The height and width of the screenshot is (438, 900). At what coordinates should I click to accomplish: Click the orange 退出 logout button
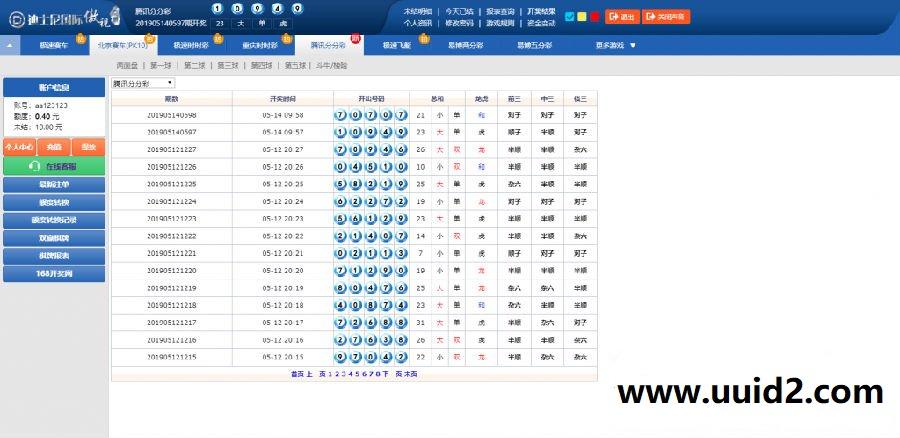point(622,17)
